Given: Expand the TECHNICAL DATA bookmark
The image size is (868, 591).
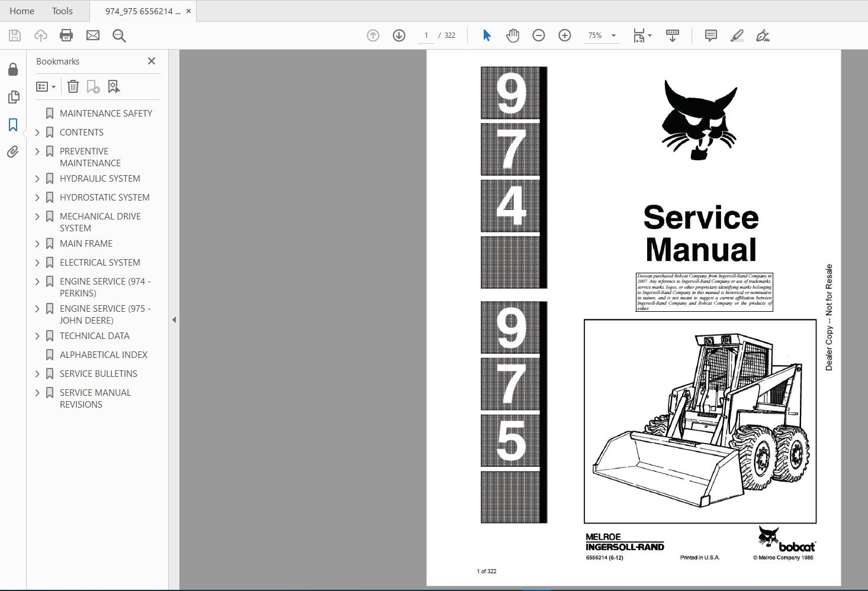Looking at the screenshot, I should click(38, 336).
